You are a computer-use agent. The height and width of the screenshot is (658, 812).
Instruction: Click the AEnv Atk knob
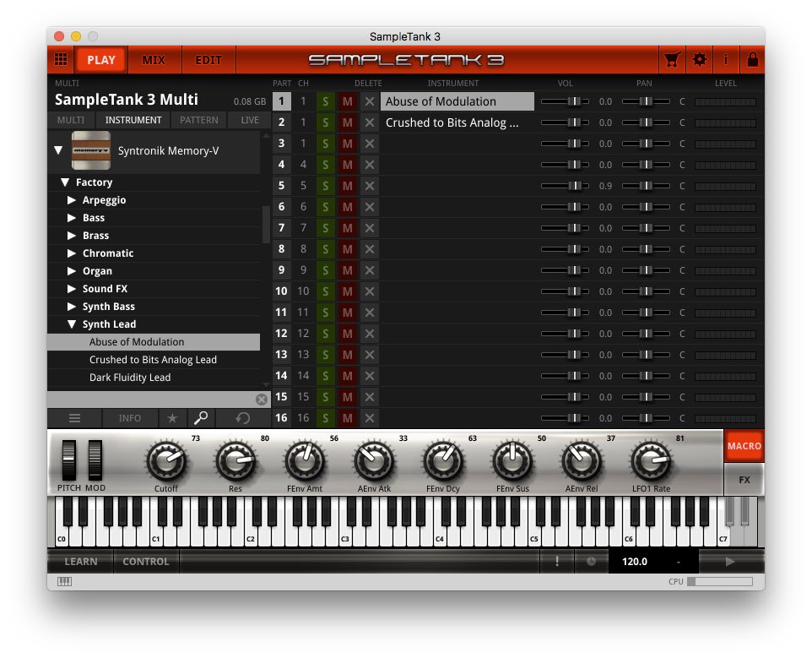pos(374,460)
